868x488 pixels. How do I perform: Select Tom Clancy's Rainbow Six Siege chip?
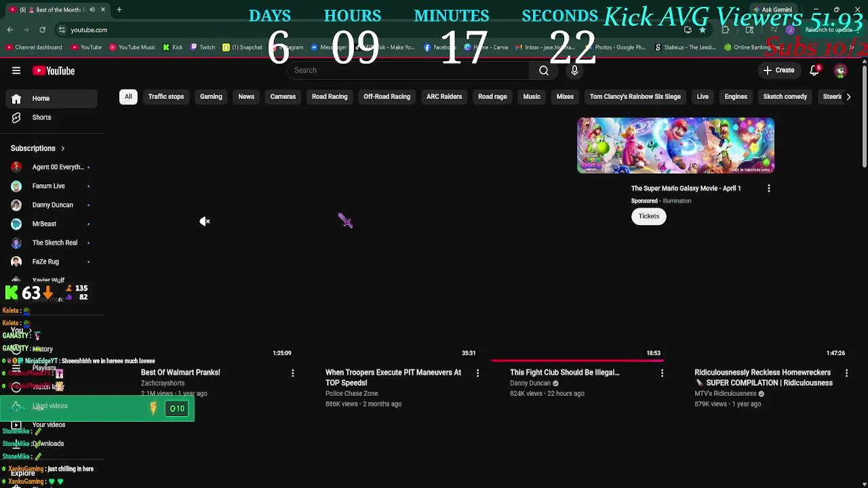pyautogui.click(x=635, y=97)
